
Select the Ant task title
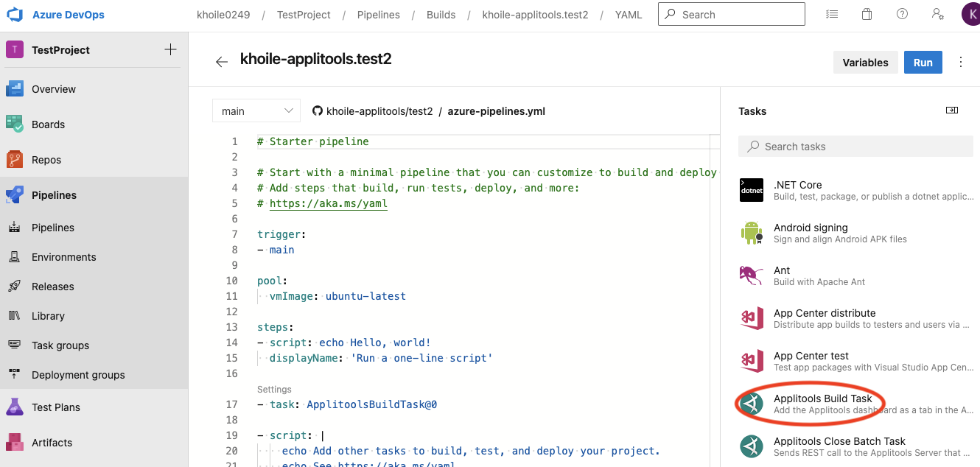[x=782, y=270]
